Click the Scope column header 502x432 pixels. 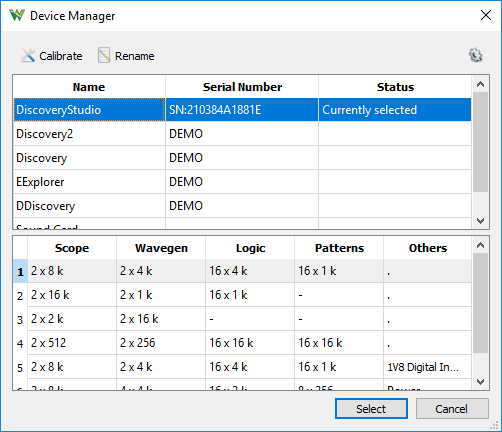click(72, 248)
